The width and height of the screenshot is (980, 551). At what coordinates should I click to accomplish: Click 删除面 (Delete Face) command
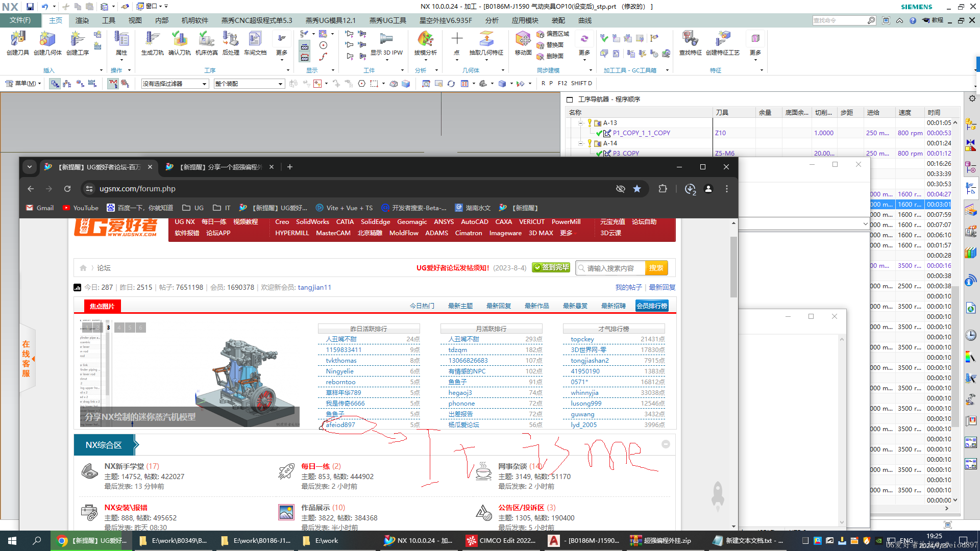pos(550,56)
